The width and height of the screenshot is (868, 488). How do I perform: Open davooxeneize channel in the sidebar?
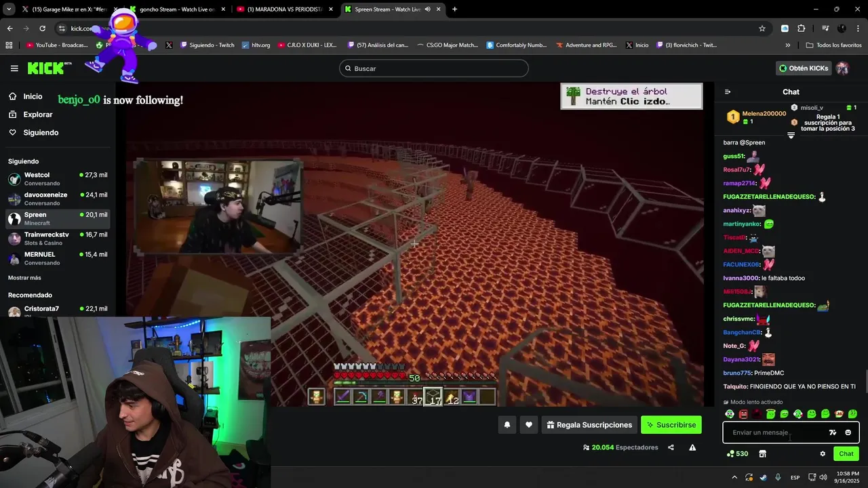click(x=58, y=199)
